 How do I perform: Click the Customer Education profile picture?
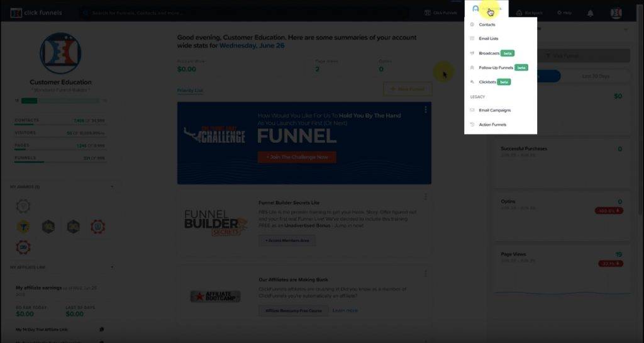click(x=60, y=53)
